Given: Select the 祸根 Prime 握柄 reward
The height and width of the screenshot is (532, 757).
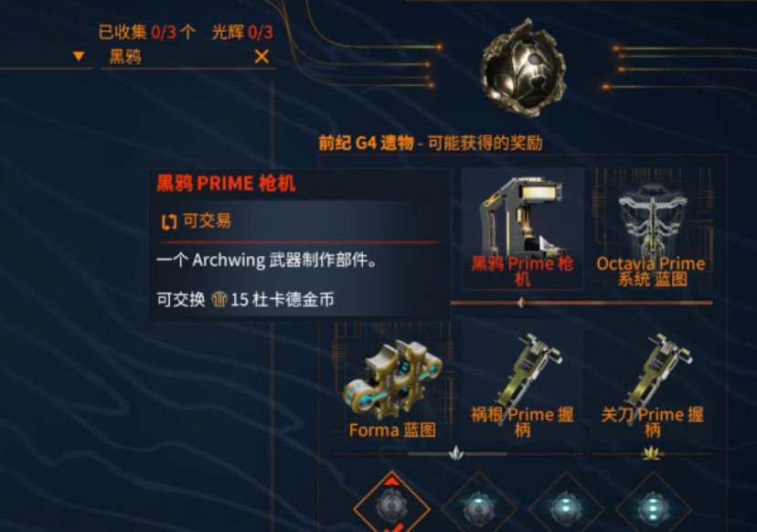Looking at the screenshot, I should point(522,381).
